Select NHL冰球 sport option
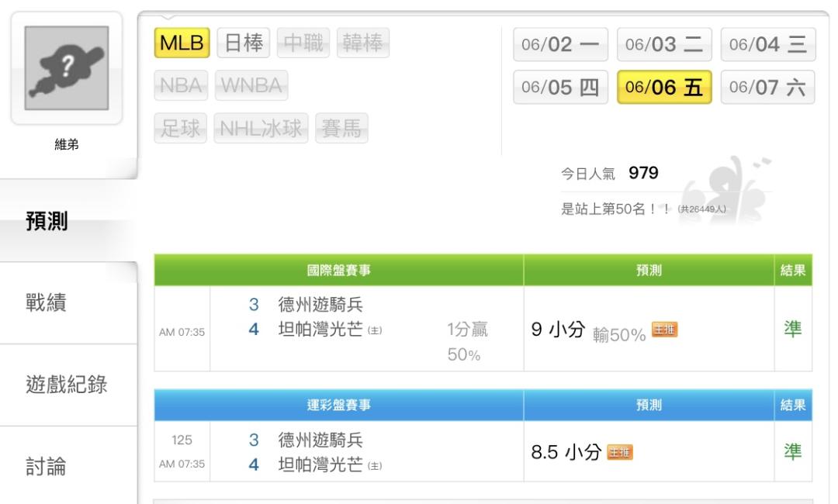 pyautogui.click(x=261, y=127)
